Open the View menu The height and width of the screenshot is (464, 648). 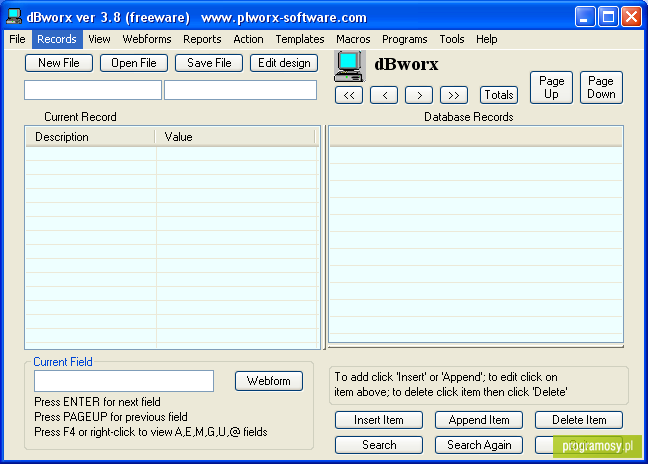100,39
